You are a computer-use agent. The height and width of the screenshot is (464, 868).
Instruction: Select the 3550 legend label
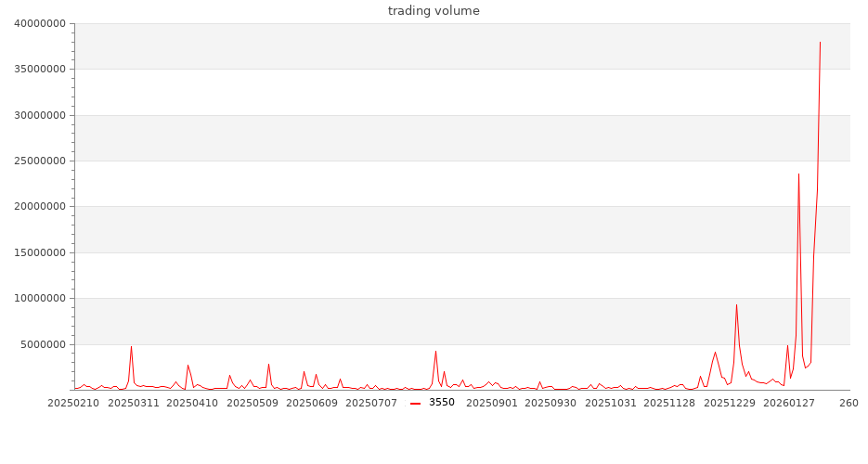tap(442, 403)
